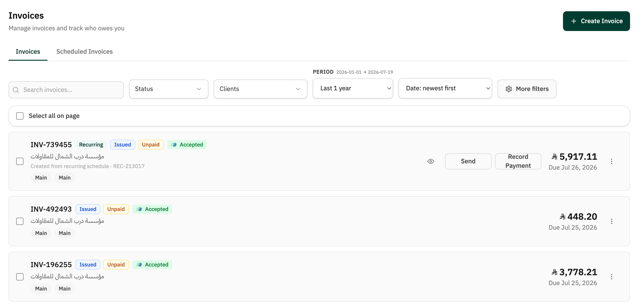Click the eye preview icon for INV-739455
This screenshot has height=306, width=644.
[x=430, y=161]
